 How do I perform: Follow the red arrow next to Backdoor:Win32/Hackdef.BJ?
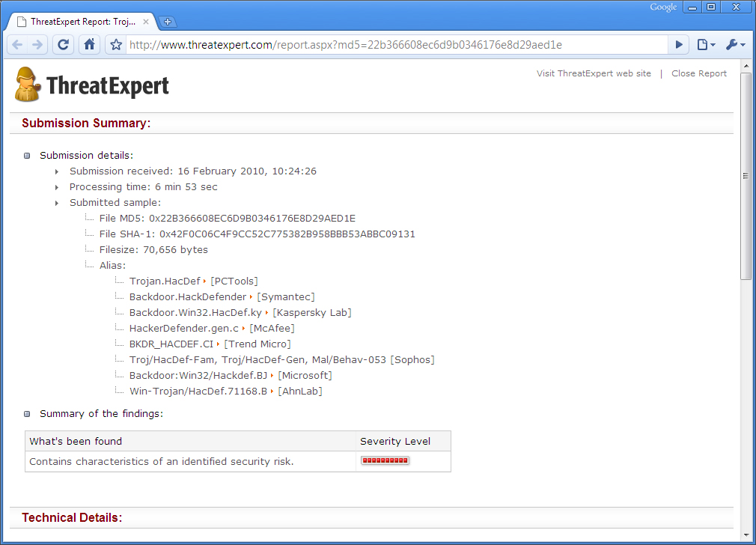coord(272,376)
